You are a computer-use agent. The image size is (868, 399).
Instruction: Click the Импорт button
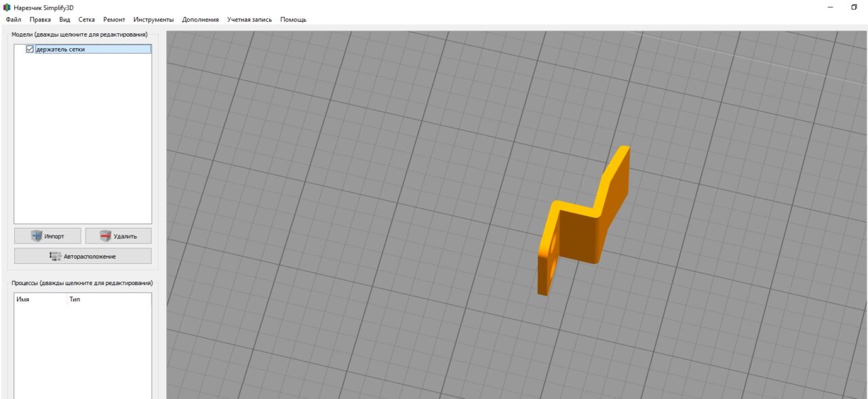[47, 236]
